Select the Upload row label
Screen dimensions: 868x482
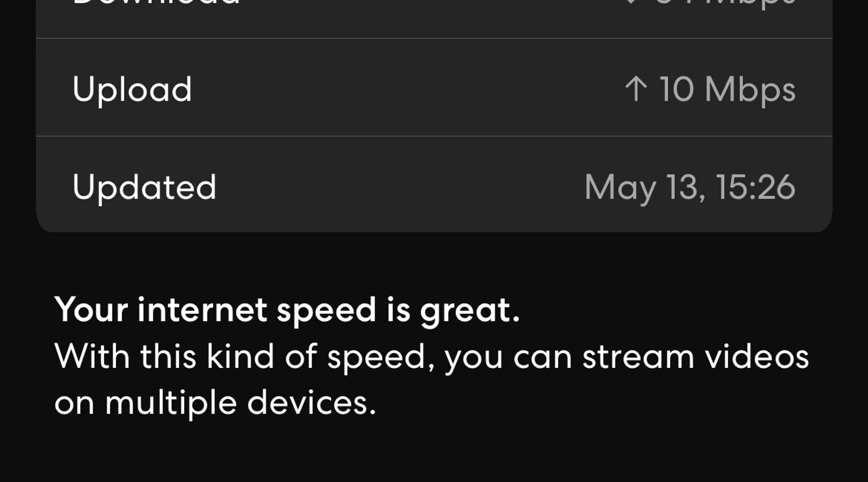[132, 90]
